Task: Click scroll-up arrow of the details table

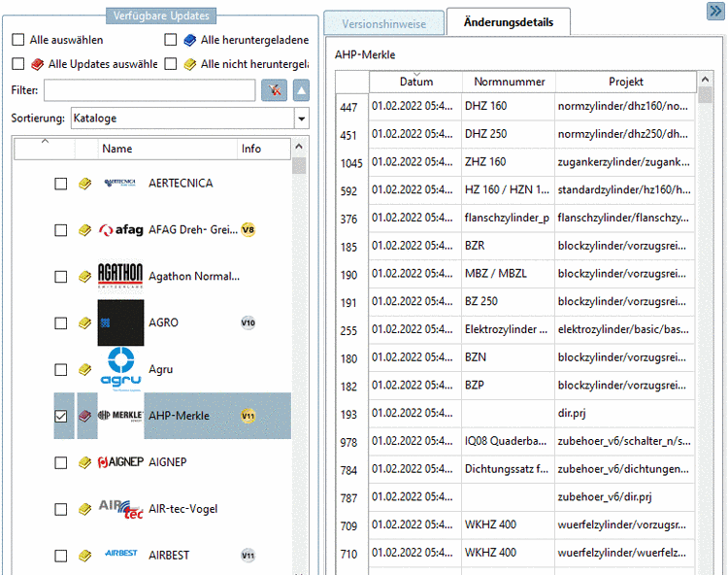Action: [705, 80]
